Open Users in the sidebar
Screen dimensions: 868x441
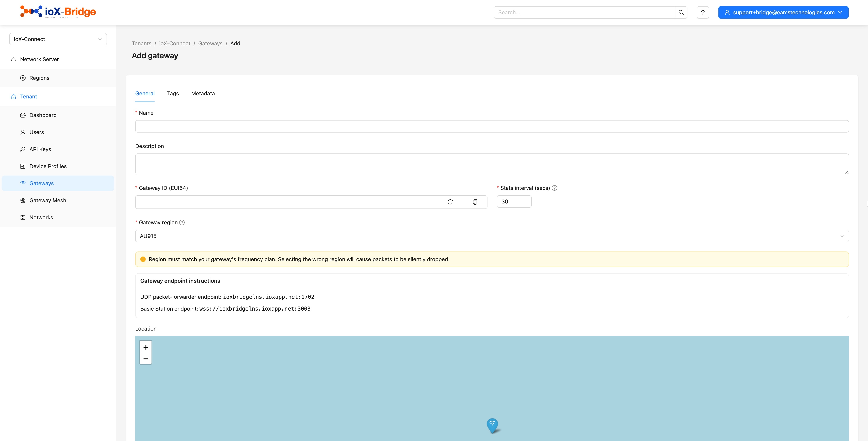(x=58, y=132)
